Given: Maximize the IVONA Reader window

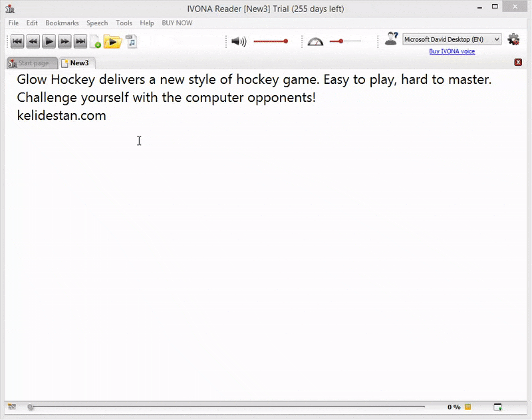Looking at the screenshot, I should click(495, 7).
